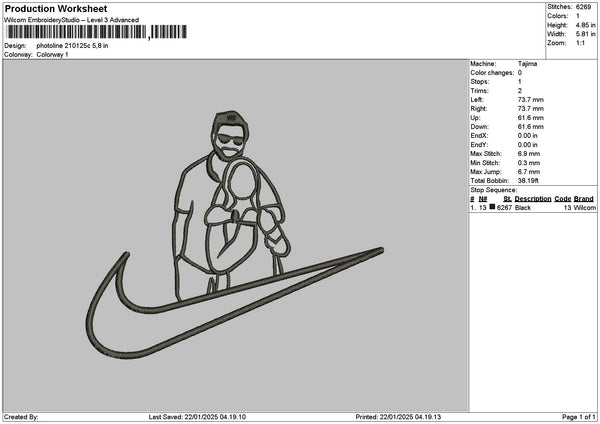Click the black thread color swatch
The width and height of the screenshot is (600, 424).
pyautogui.click(x=492, y=207)
